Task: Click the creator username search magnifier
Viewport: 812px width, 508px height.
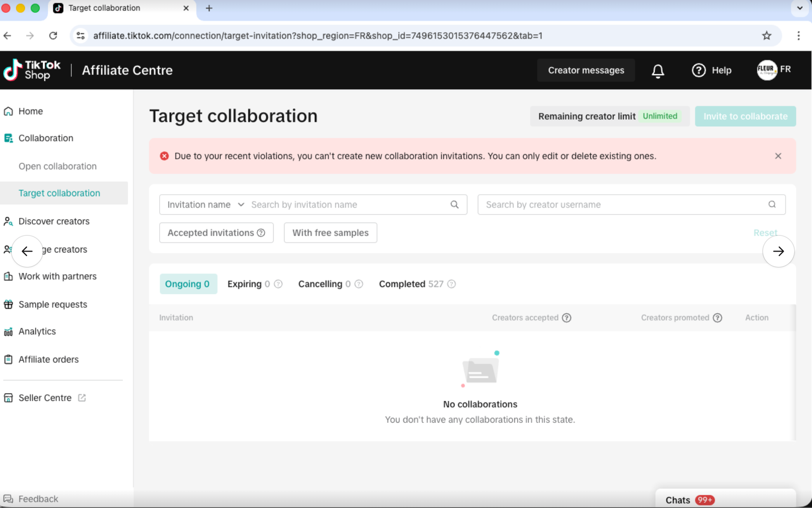Action: coord(772,204)
